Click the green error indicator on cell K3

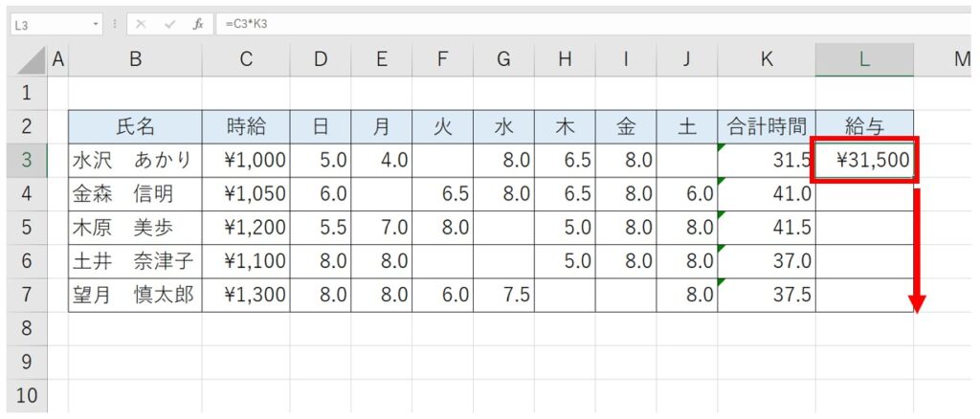tap(723, 145)
